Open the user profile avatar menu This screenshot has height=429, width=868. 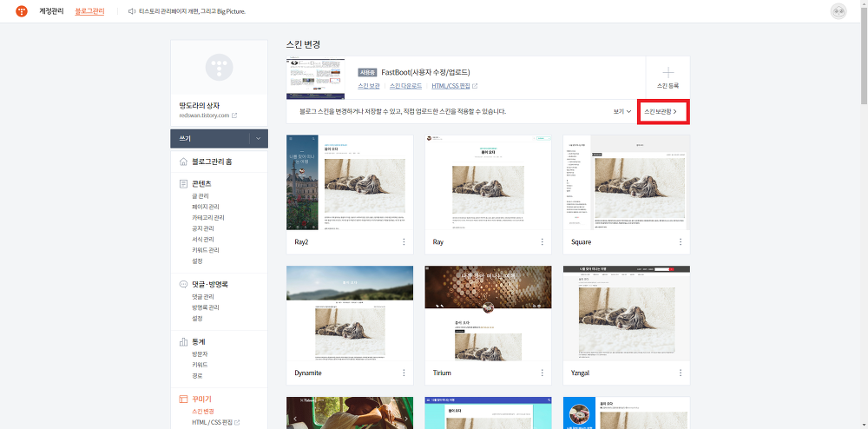point(838,11)
